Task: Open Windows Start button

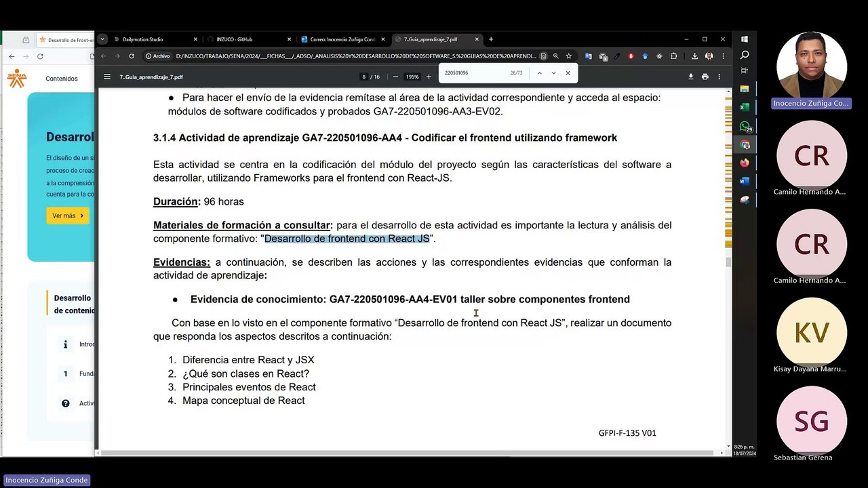Action: [x=745, y=39]
